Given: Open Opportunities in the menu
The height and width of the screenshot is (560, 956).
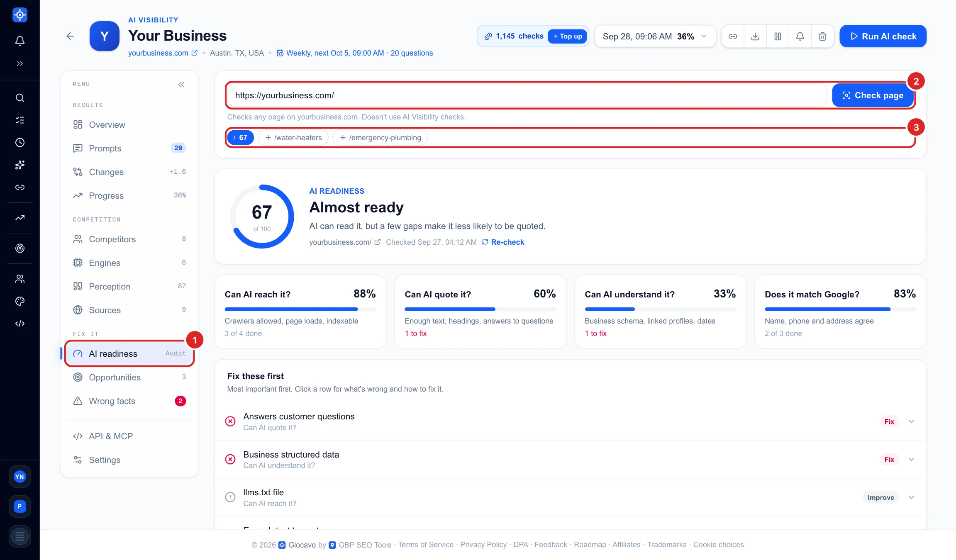Looking at the screenshot, I should click(x=129, y=377).
